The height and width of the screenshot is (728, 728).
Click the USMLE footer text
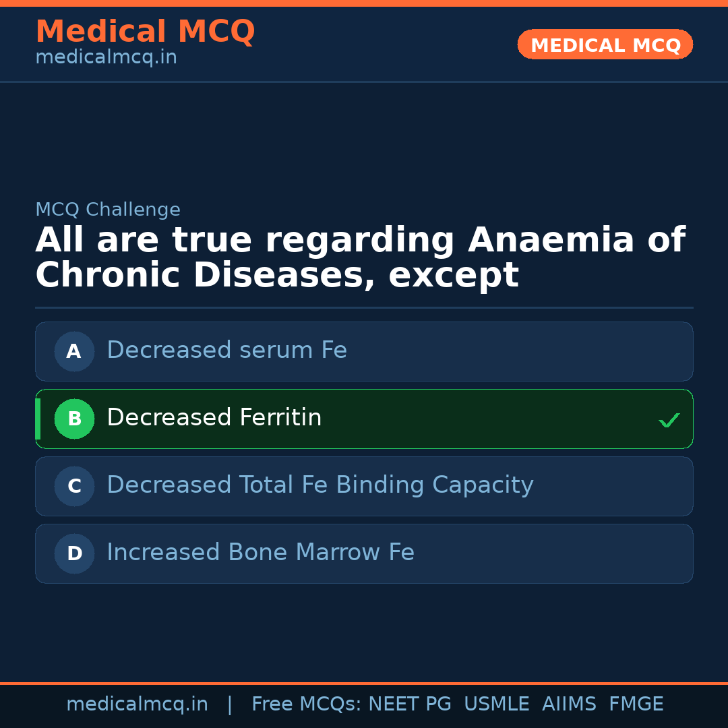[x=496, y=704]
